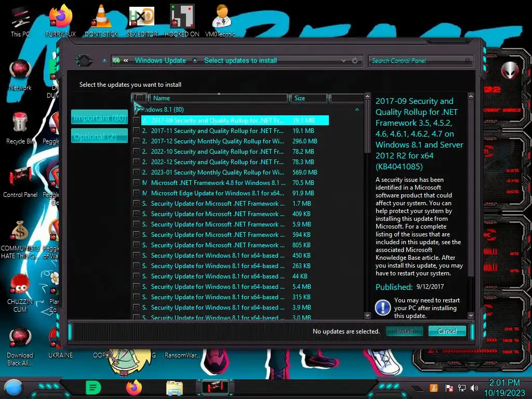
Task: Open the Recycle Bin desktop icon
Action: 20,128
